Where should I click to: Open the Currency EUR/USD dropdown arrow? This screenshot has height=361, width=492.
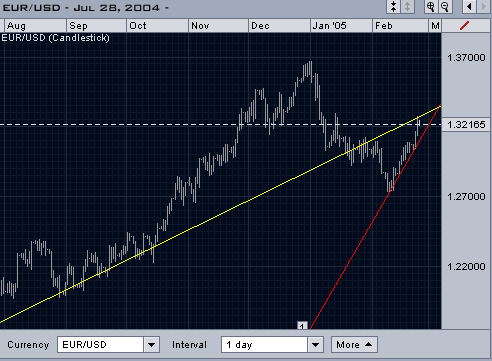(x=151, y=345)
